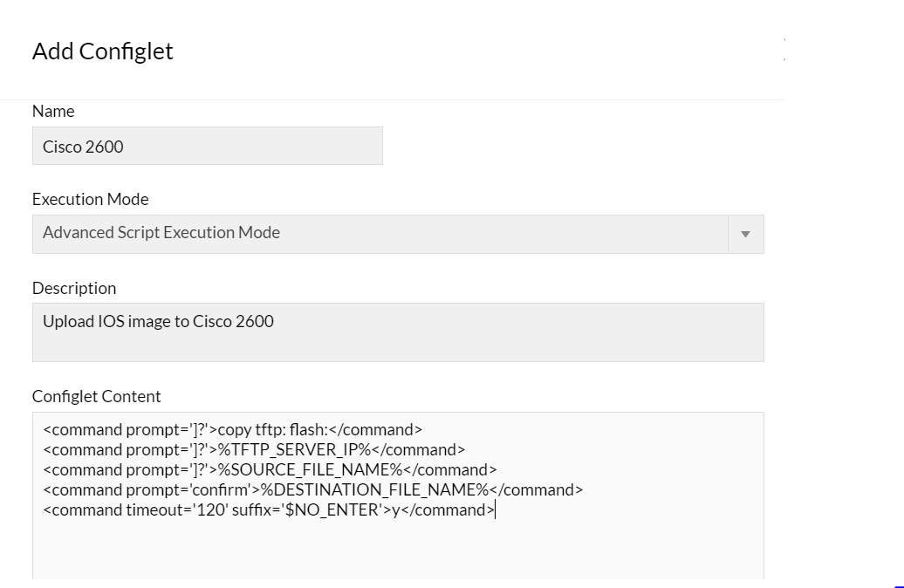Click the Description label
Image resolution: width=904 pixels, height=588 pixels.
click(x=73, y=288)
